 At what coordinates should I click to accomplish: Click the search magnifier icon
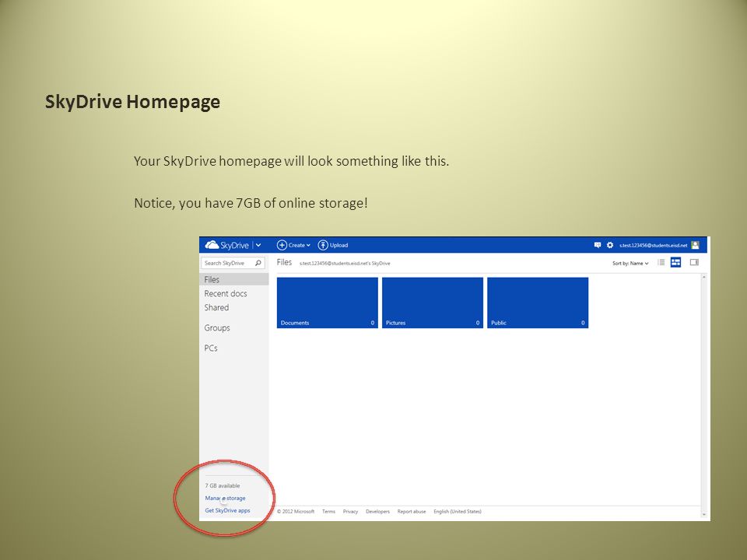coord(258,263)
